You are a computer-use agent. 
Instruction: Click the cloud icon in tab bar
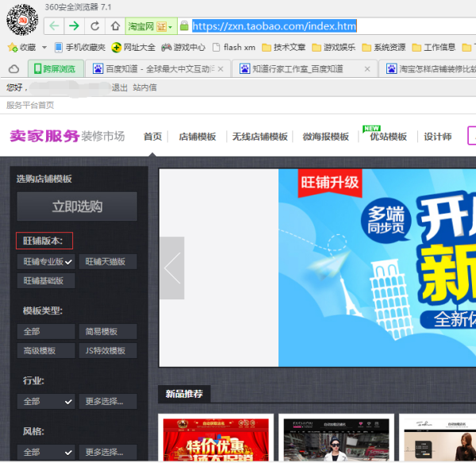13,69
